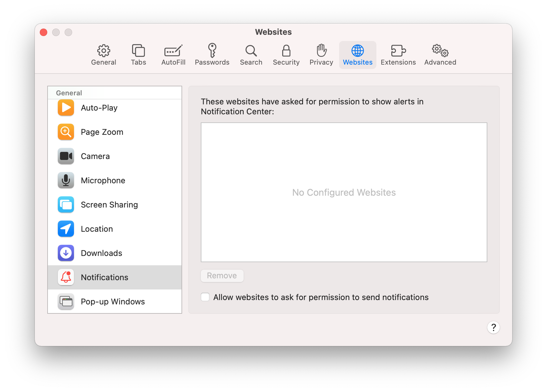Select the Screen Sharing icon
This screenshot has height=392, width=547.
[66, 204]
